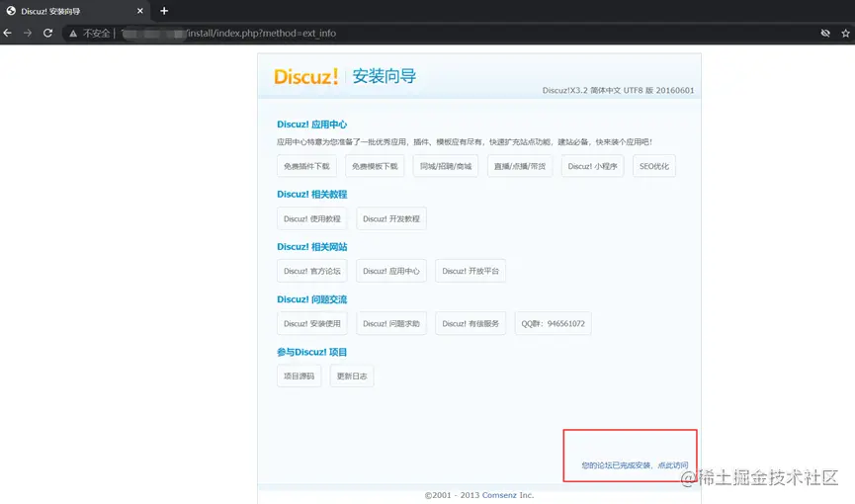The width and height of the screenshot is (855, 504).
Task: Open 项目源码 button
Action: point(299,377)
